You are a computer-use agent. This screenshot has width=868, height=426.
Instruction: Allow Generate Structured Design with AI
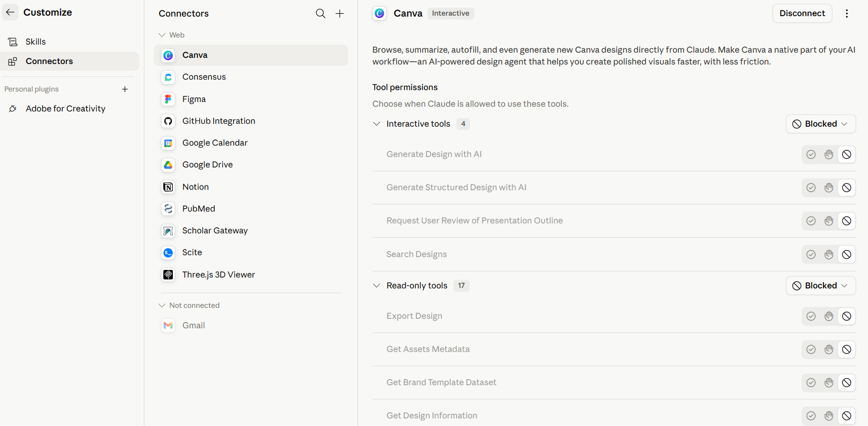pos(811,187)
